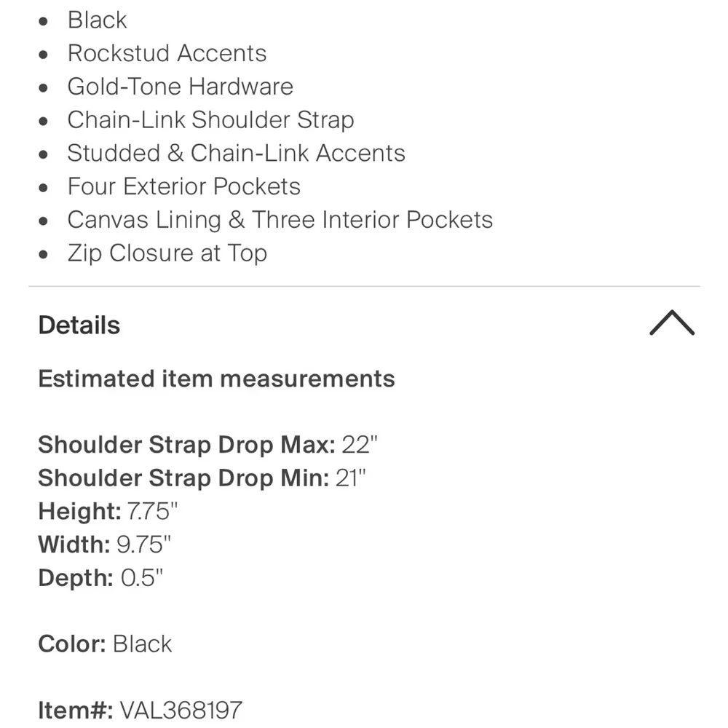Select the Chain-Link Shoulder Strap feature line
This screenshot has width=728, height=728.
click(210, 120)
